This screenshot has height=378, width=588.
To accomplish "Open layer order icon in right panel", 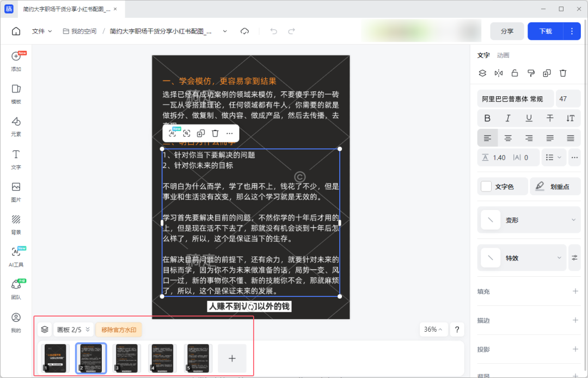I will (482, 73).
